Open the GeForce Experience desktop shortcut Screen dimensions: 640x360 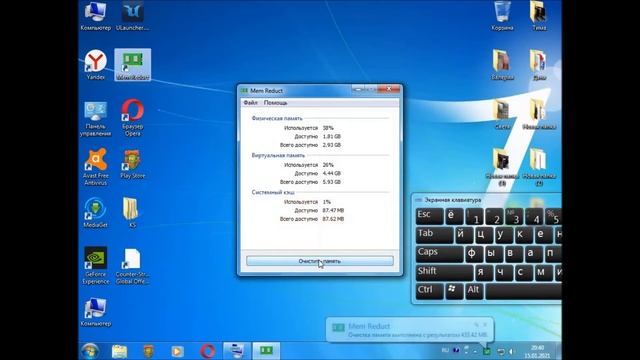pyautogui.click(x=96, y=265)
